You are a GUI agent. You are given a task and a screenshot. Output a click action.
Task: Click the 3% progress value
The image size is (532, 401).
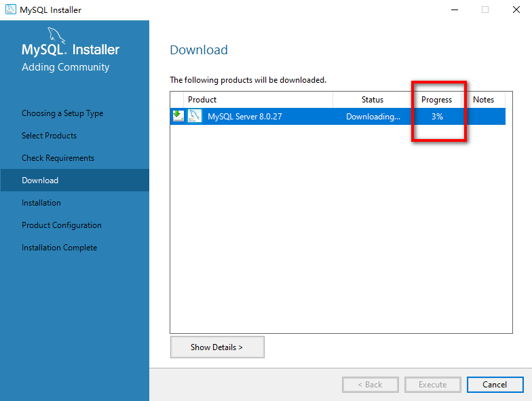click(x=437, y=117)
